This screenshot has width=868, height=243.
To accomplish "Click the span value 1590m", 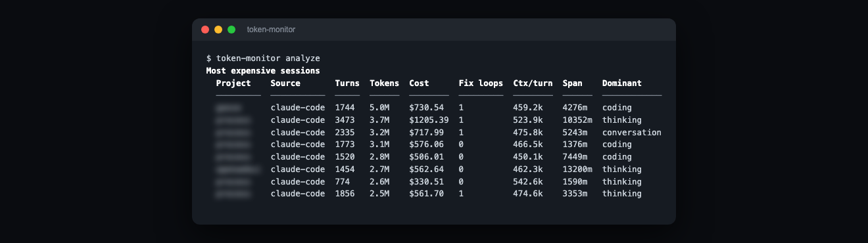I will pos(575,182).
